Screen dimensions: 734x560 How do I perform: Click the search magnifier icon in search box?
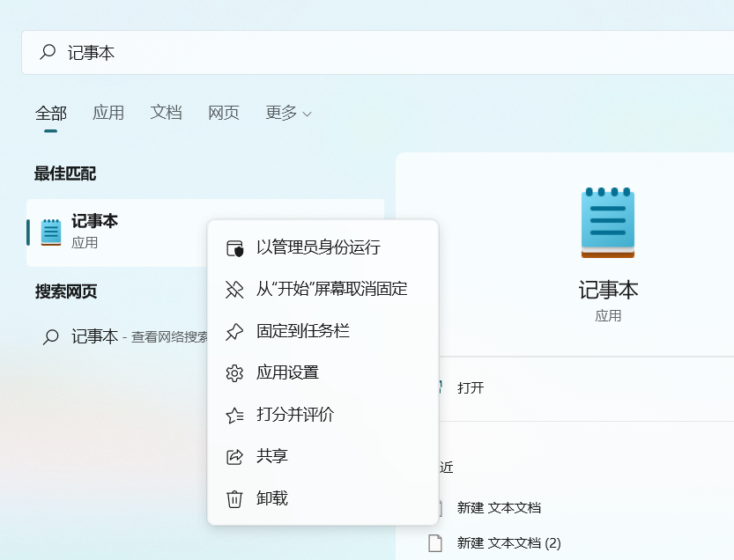coord(48,52)
